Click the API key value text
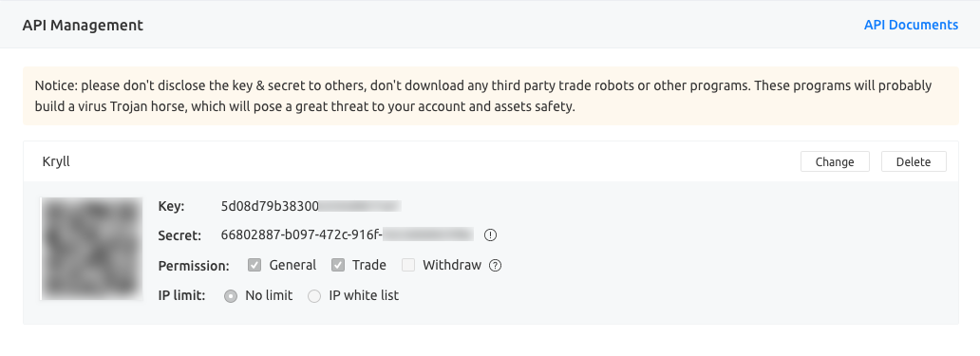Viewport: 980px width, 356px height. [x=311, y=205]
